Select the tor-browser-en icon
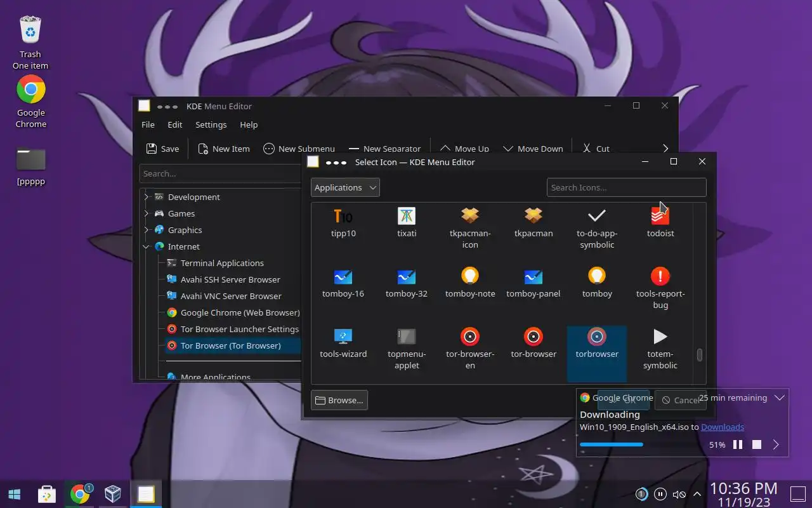The height and width of the screenshot is (508, 812). (x=470, y=337)
